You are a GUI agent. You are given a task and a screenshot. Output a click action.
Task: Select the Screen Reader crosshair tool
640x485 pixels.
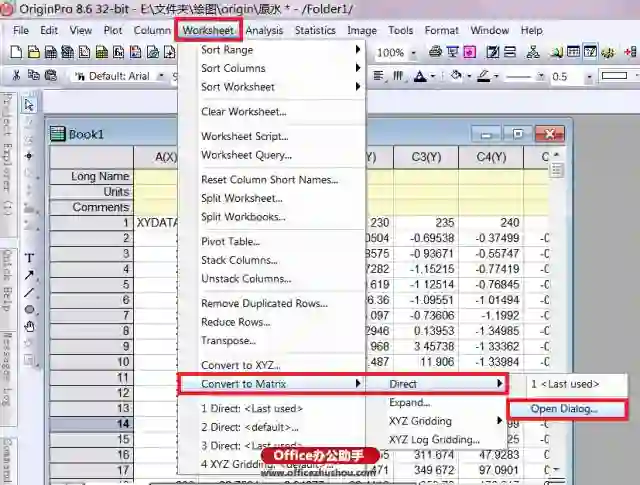(29, 156)
